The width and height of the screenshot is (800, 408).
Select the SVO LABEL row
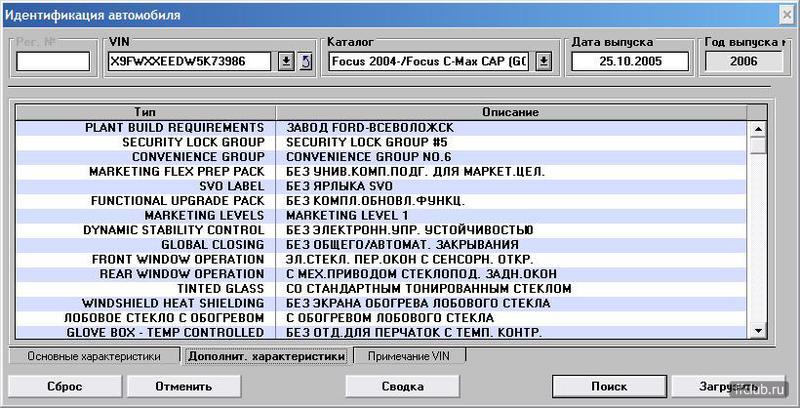pos(381,187)
